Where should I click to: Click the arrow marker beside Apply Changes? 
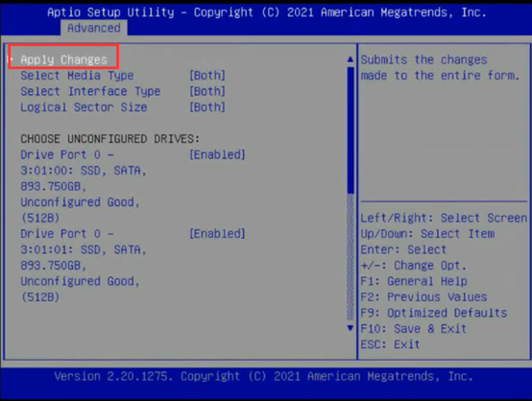[x=12, y=59]
